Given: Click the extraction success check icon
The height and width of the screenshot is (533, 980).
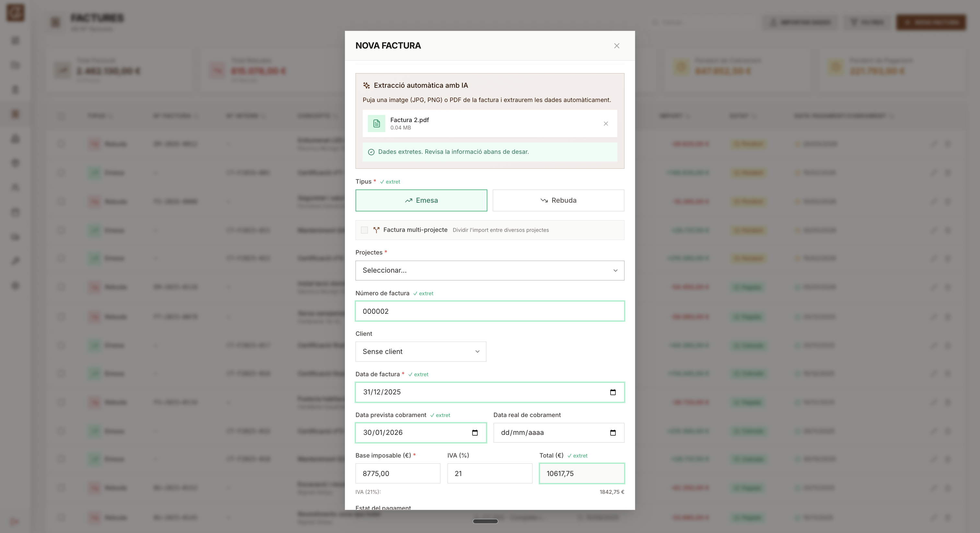Looking at the screenshot, I should [371, 152].
